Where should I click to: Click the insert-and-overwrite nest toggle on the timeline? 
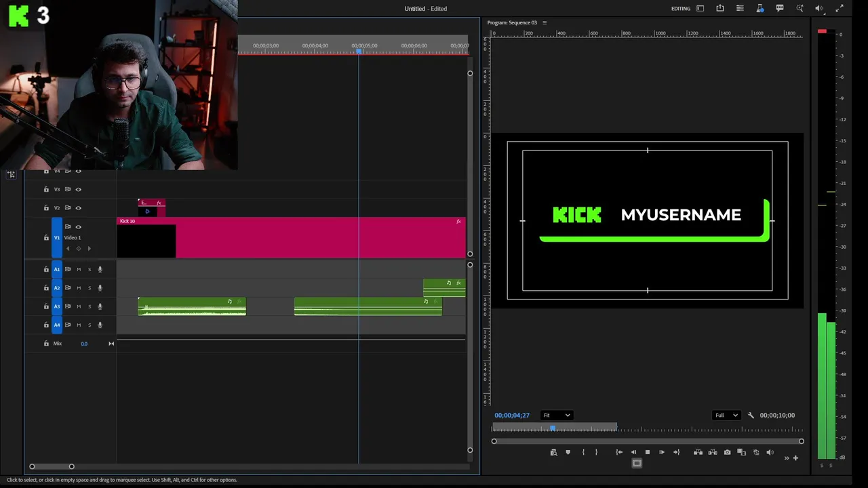11,174
